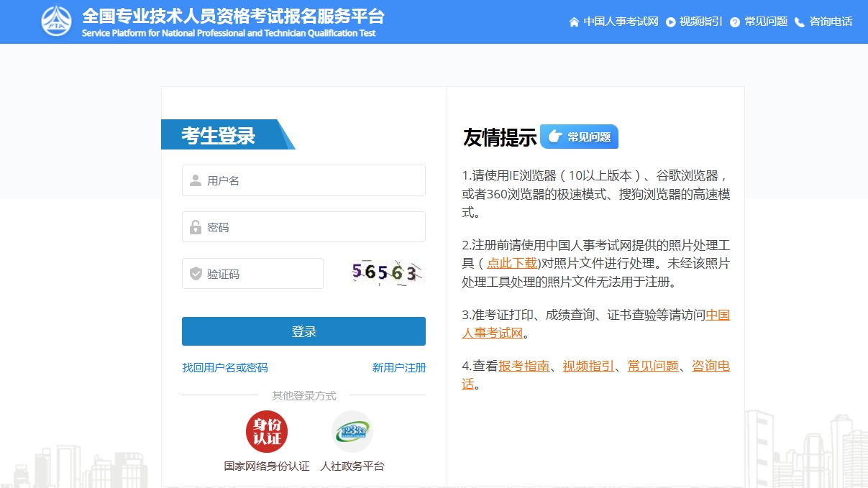This screenshot has width=868, height=488.
Task: Open 咨询电话 in the top navigation
Action: coord(831,22)
